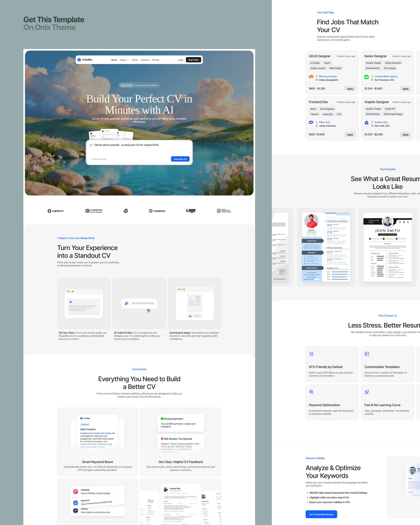Click the location pin beside Jambi, Indonesia
This screenshot has width=420, height=525.
(x=317, y=126)
